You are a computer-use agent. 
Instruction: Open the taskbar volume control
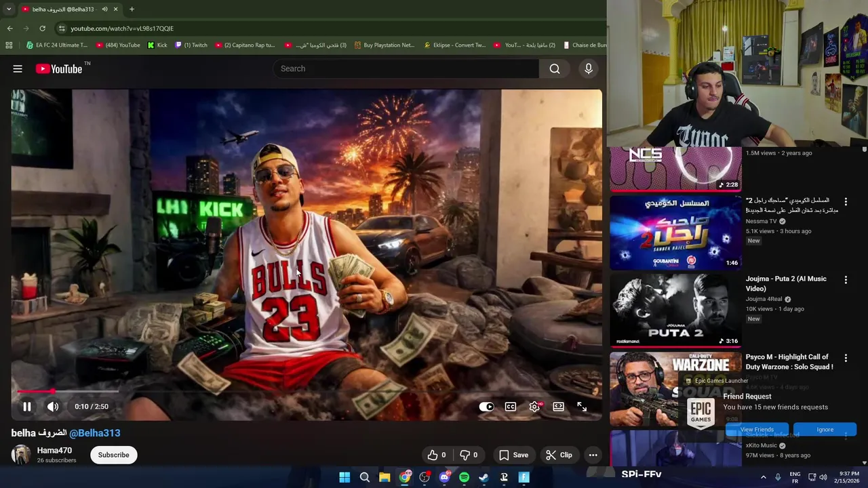click(823, 477)
